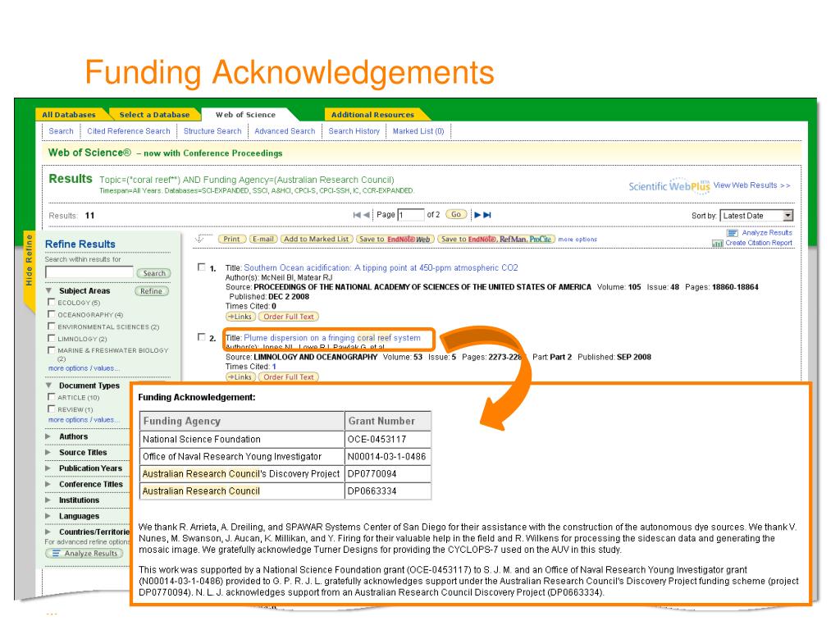This screenshot has width=840, height=630.
Task: Click View Web Results link
Action: click(751, 185)
